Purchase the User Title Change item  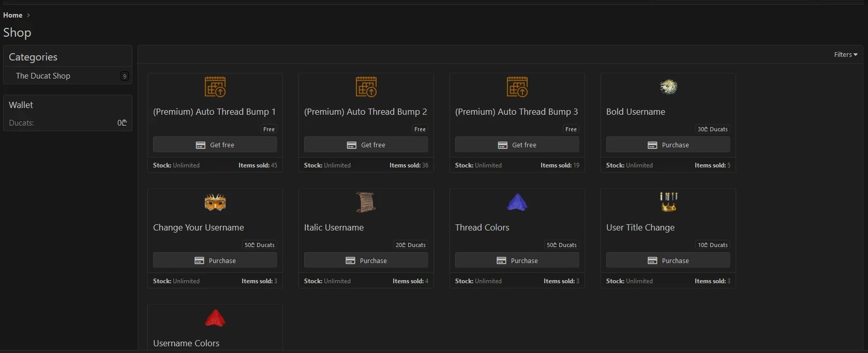(x=668, y=261)
